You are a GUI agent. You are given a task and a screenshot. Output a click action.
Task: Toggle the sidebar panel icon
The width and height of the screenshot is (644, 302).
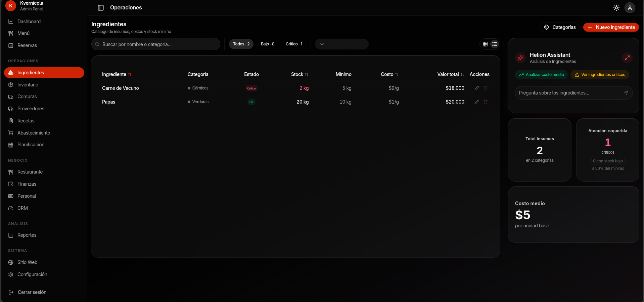tap(100, 8)
